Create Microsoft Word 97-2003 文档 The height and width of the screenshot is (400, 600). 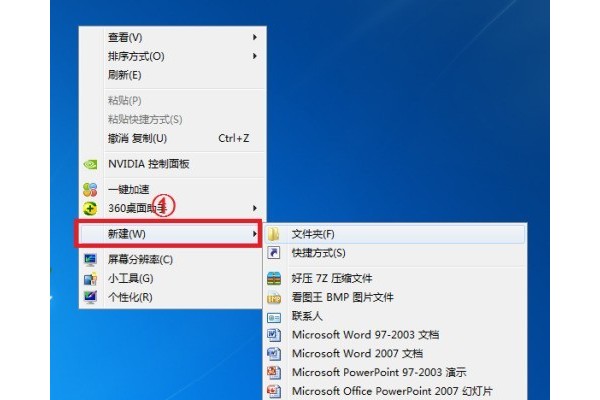[x=395, y=335]
